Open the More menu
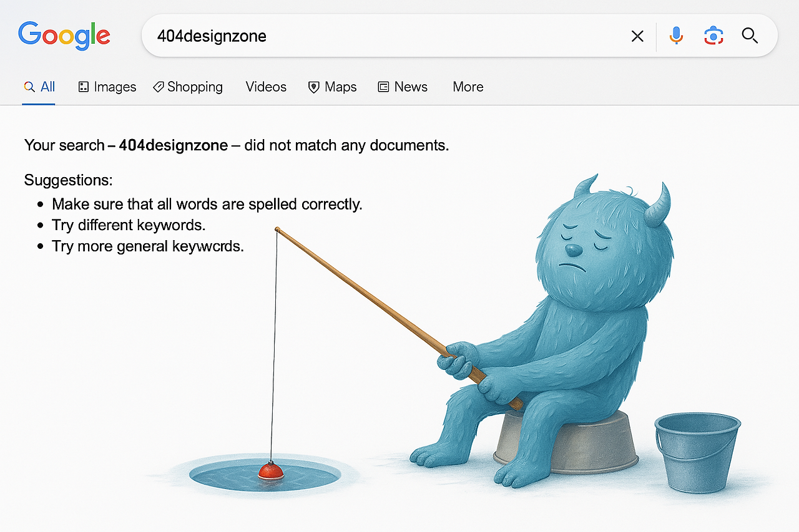799x532 pixels. (x=468, y=87)
